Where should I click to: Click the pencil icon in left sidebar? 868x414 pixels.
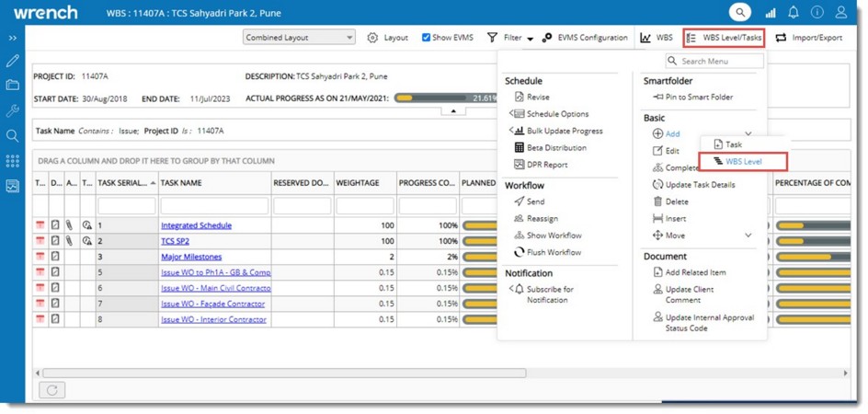pos(12,61)
